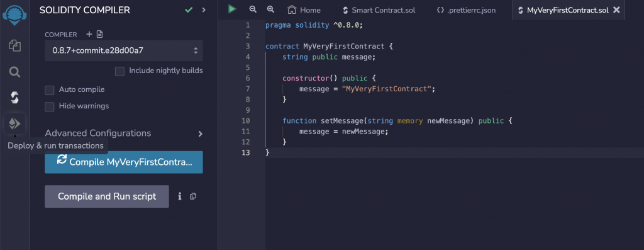Open the Search in files sidebar icon

[x=14, y=72]
